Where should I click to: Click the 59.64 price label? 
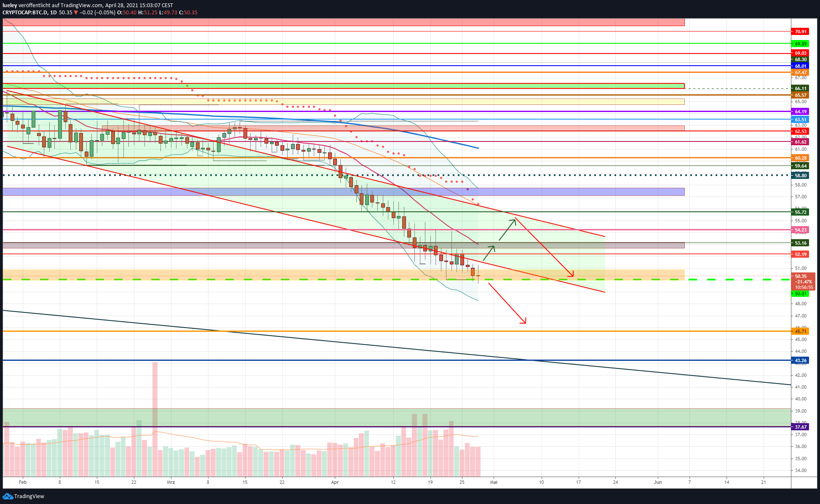click(800, 166)
